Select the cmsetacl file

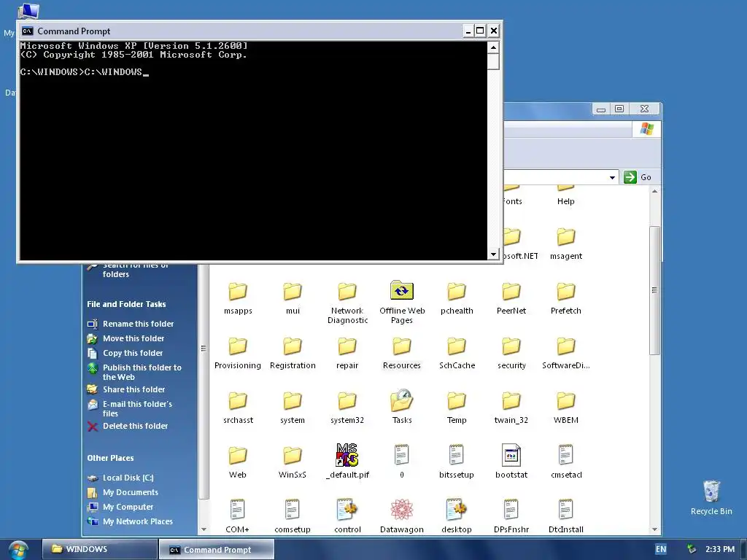pos(566,462)
